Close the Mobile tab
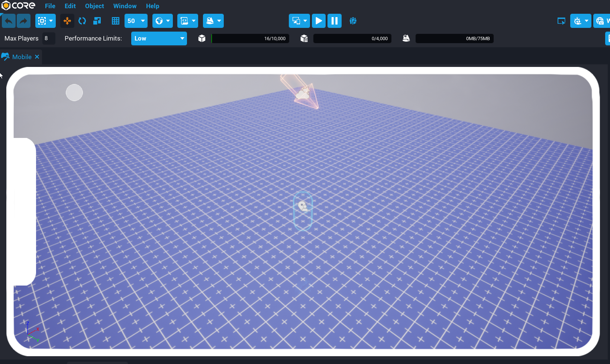 tap(37, 57)
